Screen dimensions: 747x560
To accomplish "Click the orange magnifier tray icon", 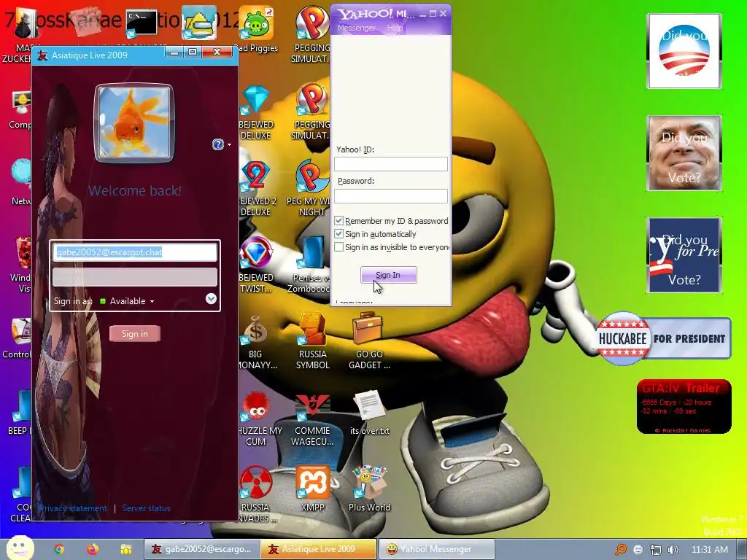I will point(621,550).
